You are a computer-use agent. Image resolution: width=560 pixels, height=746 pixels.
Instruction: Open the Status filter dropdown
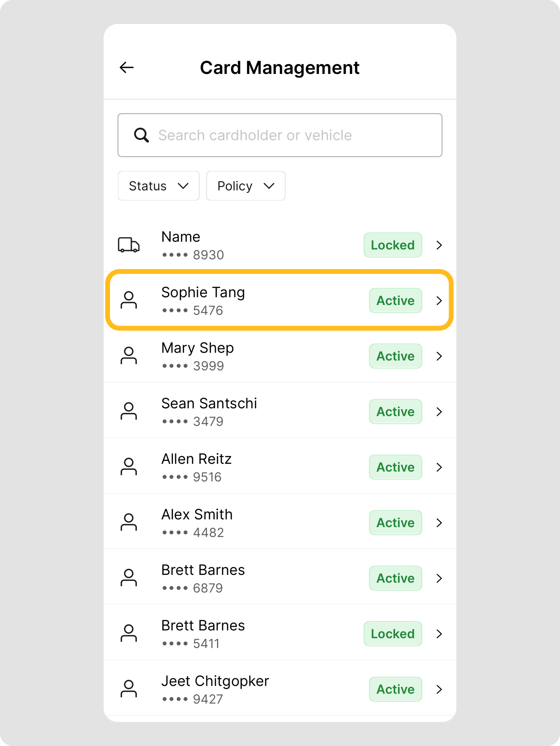pos(159,186)
